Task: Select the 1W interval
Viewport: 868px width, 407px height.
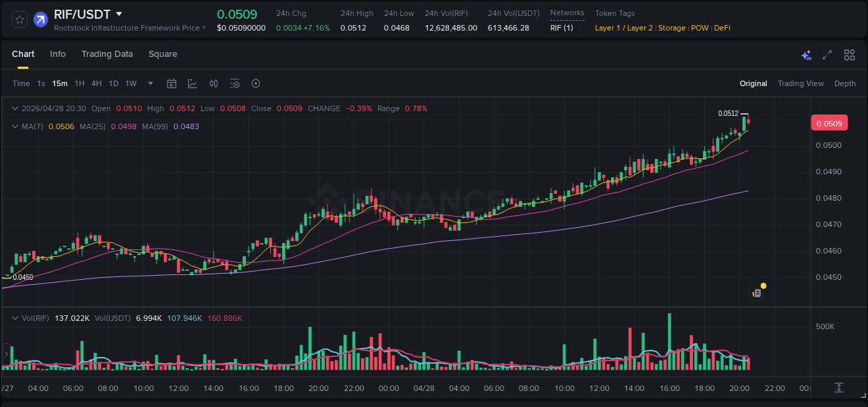Action: (x=131, y=83)
